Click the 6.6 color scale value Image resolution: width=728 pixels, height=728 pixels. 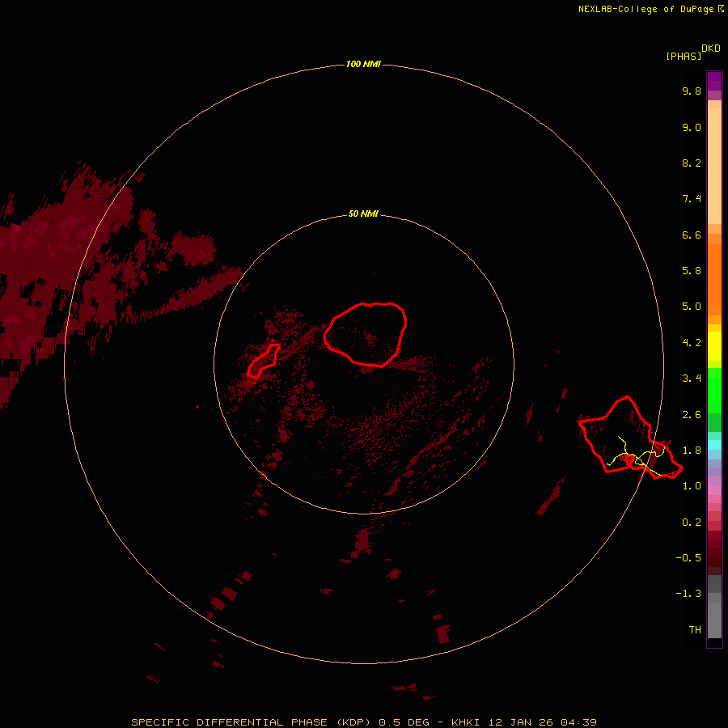692,235
